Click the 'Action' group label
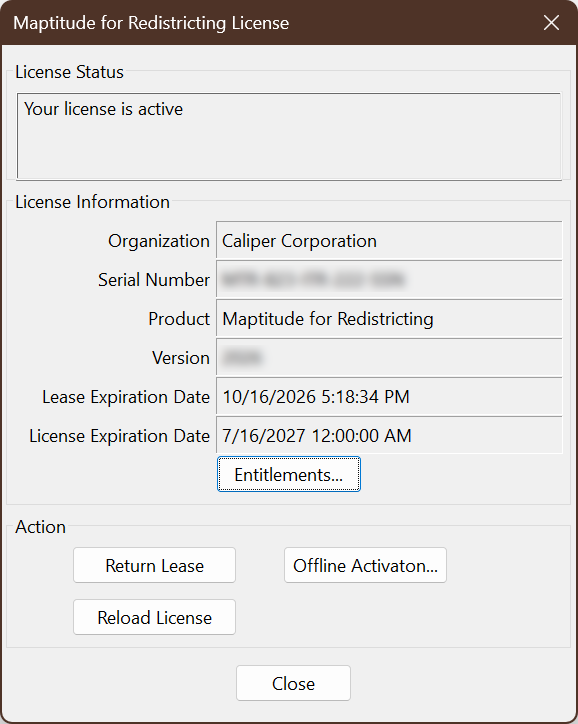The height and width of the screenshot is (724, 578). pos(41,527)
